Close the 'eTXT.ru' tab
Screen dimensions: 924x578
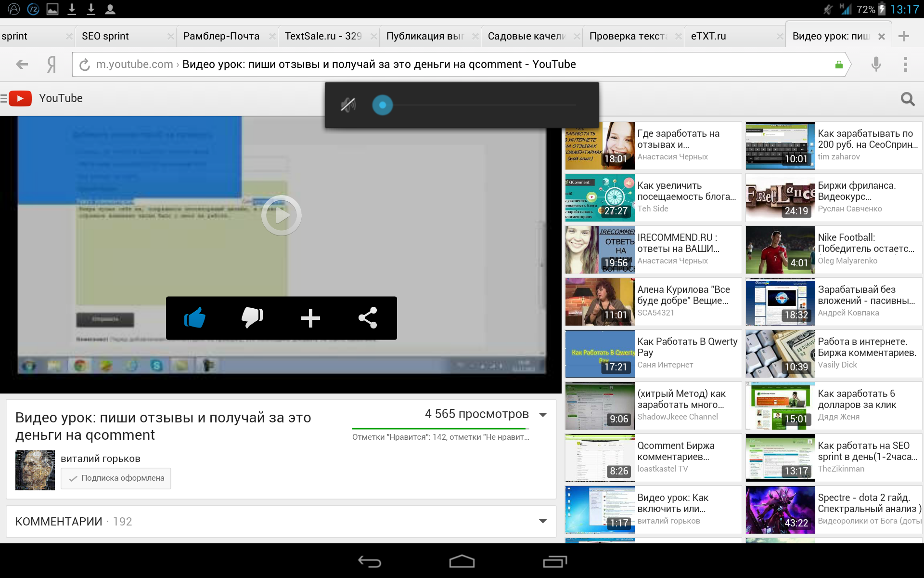(780, 36)
